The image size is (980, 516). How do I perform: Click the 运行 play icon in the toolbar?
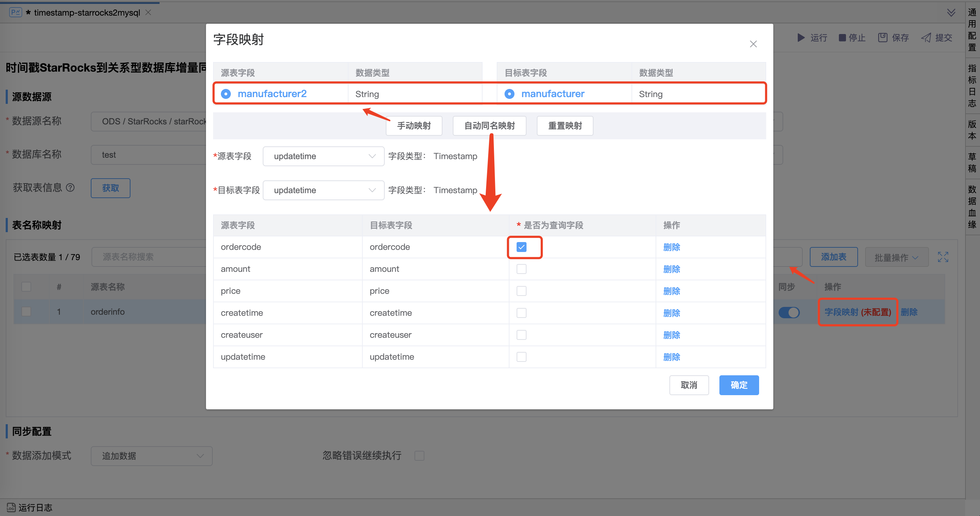coord(801,38)
